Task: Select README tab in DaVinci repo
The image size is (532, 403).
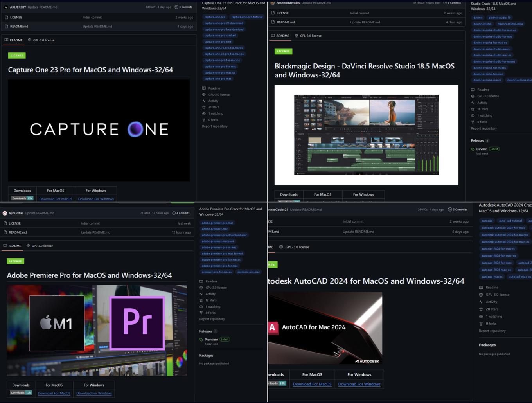Action: point(280,36)
